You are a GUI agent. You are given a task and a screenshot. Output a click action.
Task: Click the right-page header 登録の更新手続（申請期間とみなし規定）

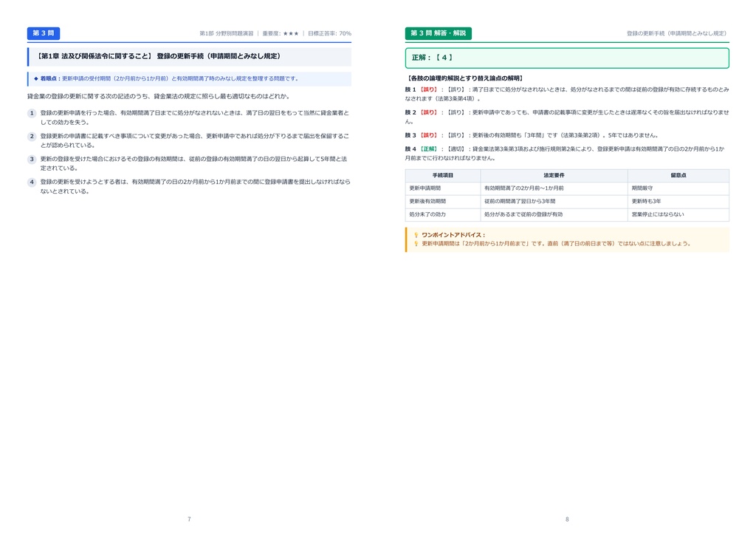676,33
